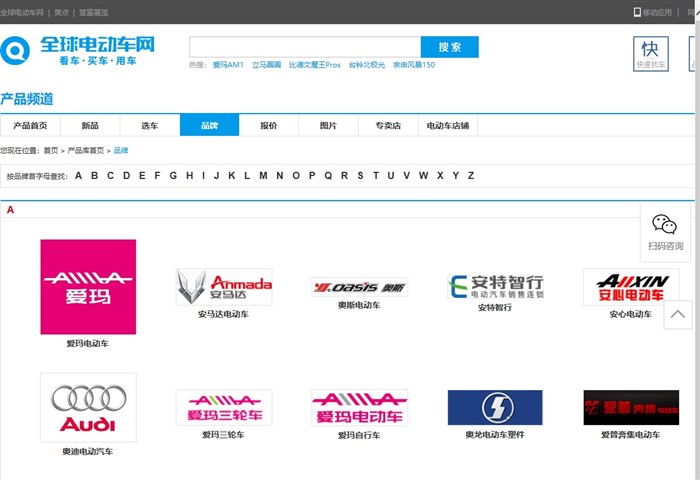This screenshot has height=480, width=700.
Task: Click the 奥迪电动汽车 brand name text
Action: [x=88, y=452]
